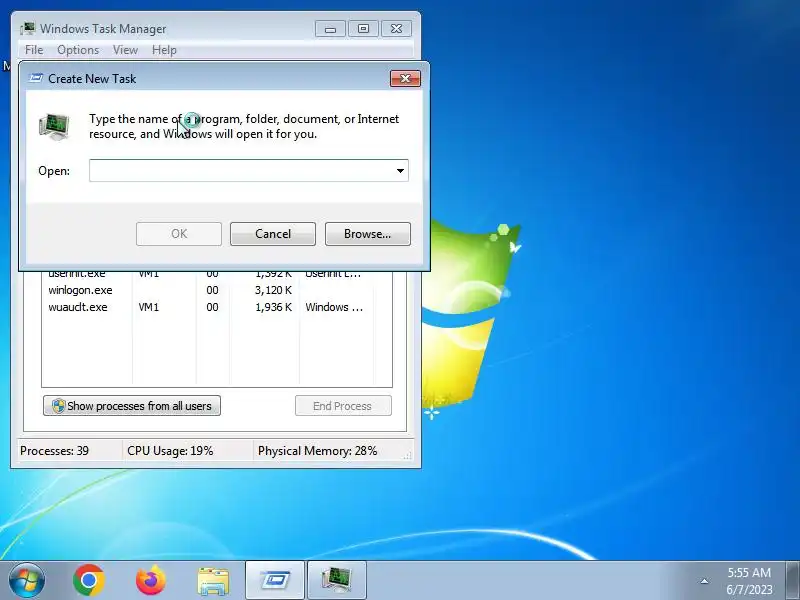This screenshot has width=800, height=600.
Task: Click the Create New Task title icon
Action: [x=36, y=79]
